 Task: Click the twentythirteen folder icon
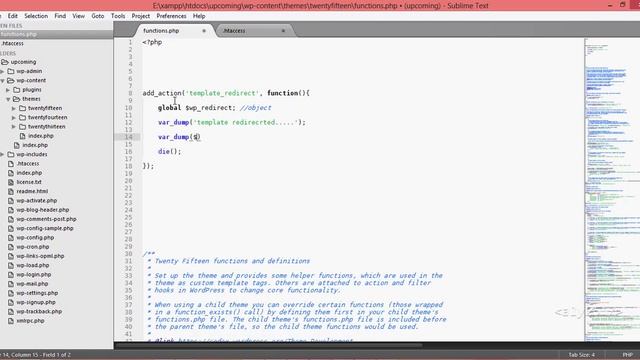click(22, 127)
